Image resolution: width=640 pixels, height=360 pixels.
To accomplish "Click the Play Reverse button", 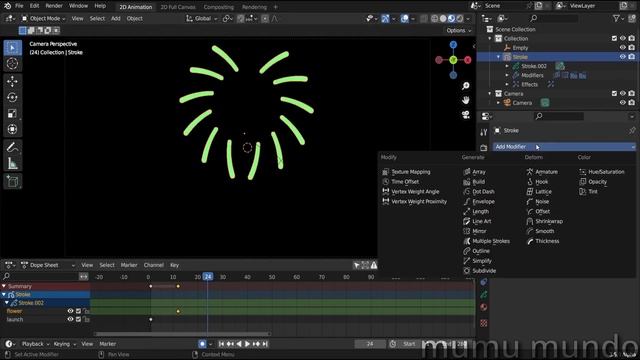I will pos(239,344).
